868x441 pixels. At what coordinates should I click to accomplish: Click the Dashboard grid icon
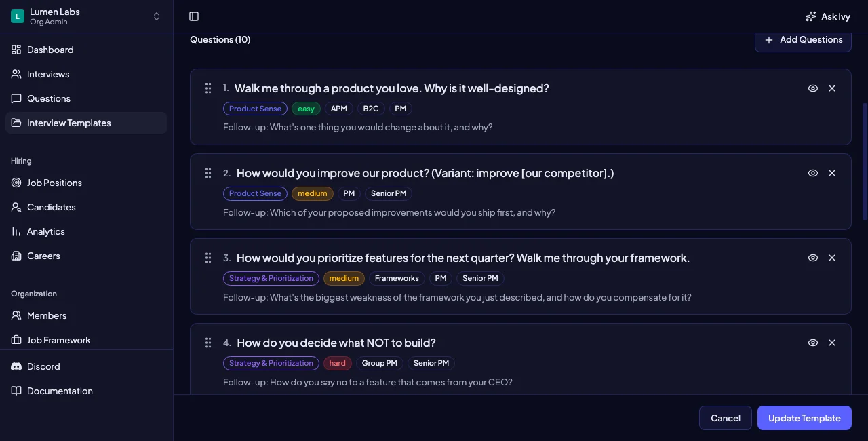point(16,50)
